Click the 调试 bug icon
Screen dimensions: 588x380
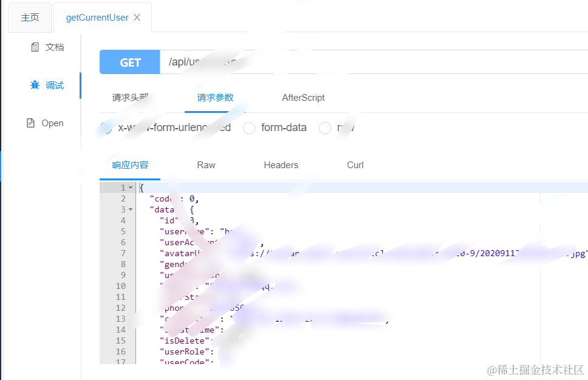35,85
